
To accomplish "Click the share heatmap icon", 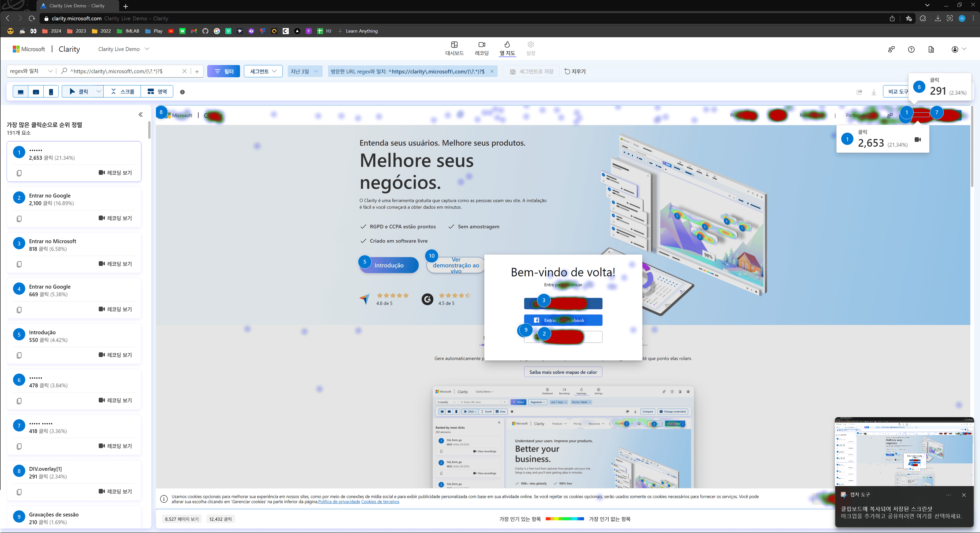I will 859,92.
